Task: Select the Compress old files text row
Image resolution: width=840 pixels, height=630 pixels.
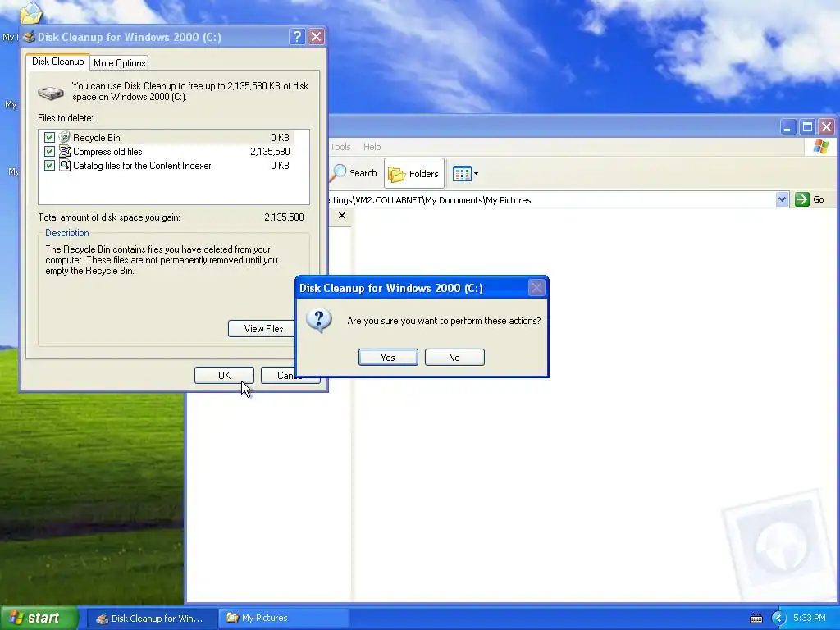Action: point(107,152)
